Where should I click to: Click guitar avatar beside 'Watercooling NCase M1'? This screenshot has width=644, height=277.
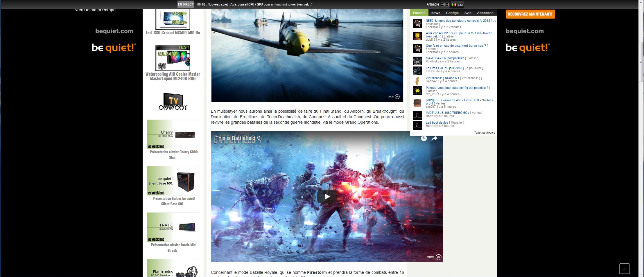(x=417, y=81)
